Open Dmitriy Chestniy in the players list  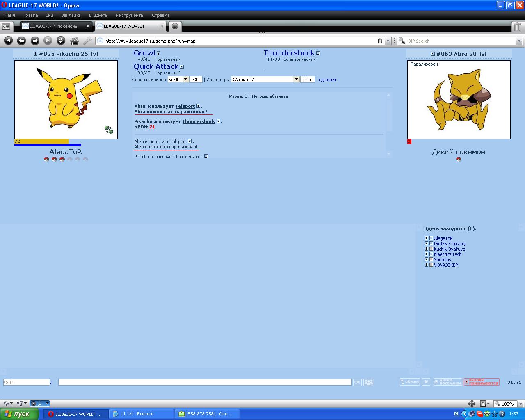(x=450, y=244)
